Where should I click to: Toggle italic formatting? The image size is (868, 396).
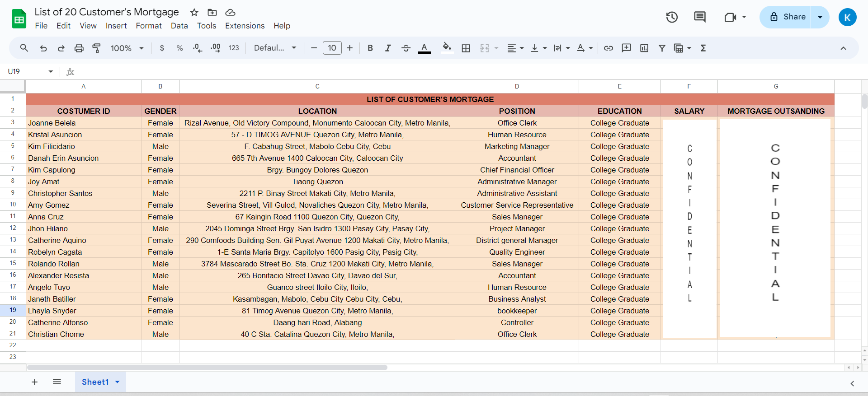tap(388, 48)
